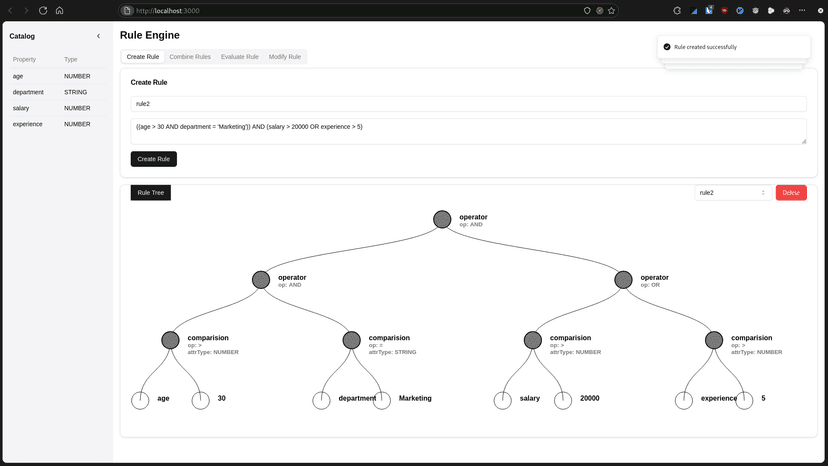Open the rule2 selection dropdown
The image size is (828, 466).
733,193
